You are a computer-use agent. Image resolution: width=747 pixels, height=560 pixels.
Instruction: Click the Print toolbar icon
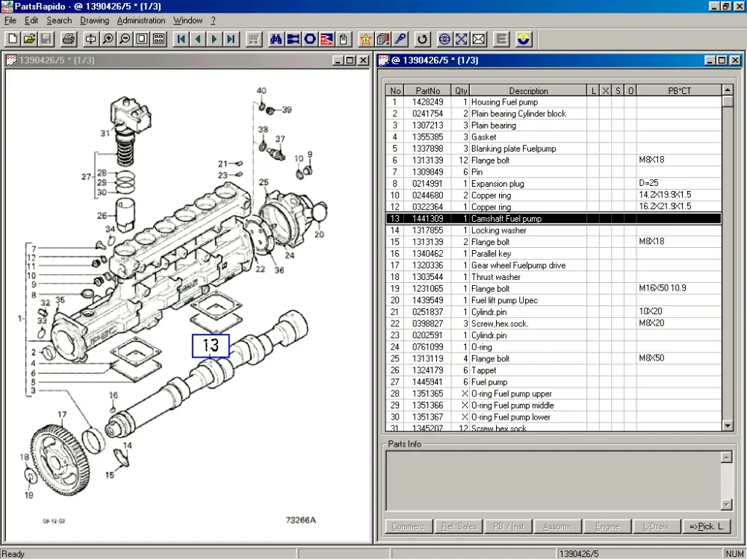pyautogui.click(x=68, y=39)
